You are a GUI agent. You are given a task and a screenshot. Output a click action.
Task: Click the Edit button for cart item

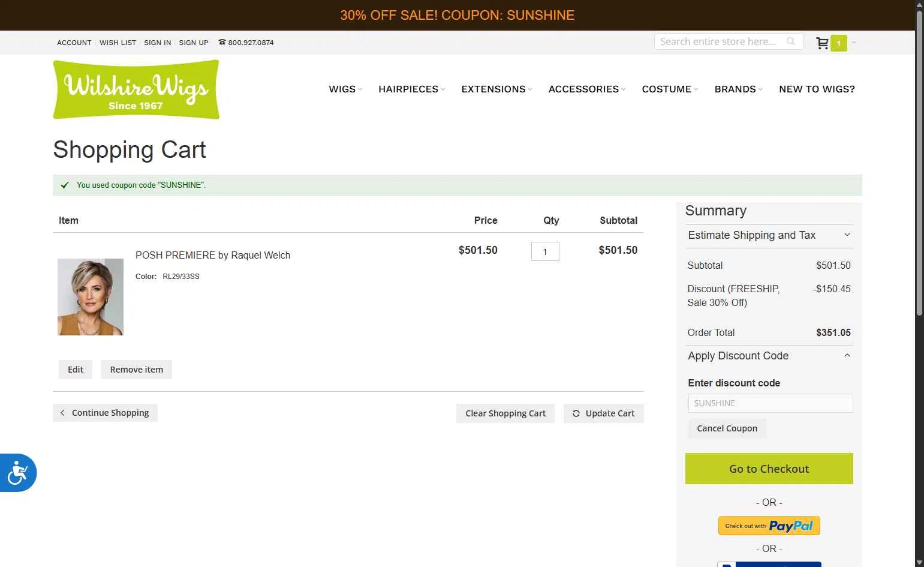pos(76,370)
